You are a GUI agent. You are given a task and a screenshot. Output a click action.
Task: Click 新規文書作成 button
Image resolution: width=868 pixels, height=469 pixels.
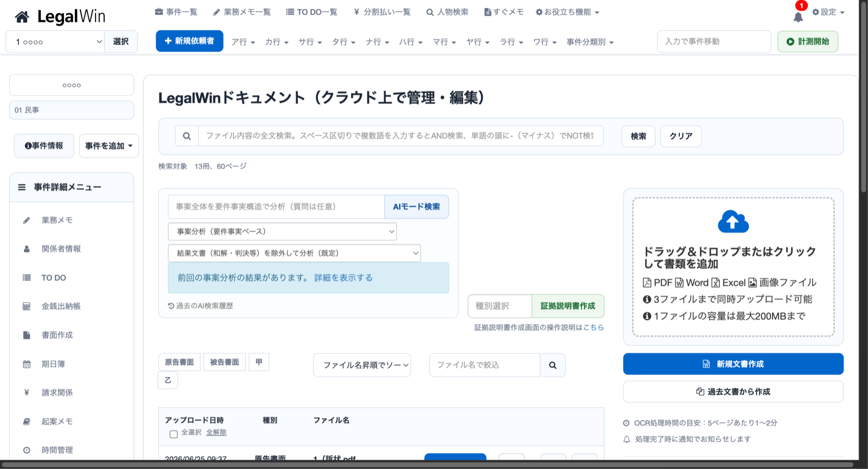point(733,364)
